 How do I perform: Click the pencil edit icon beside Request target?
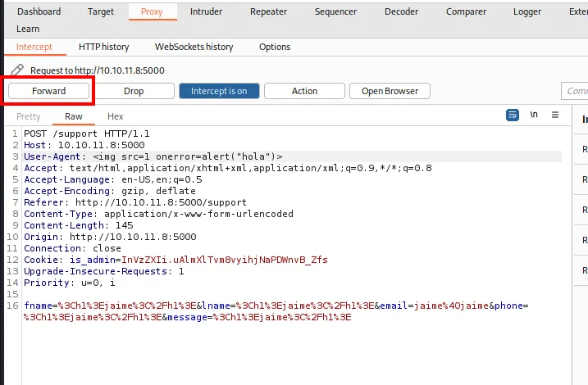(17, 70)
